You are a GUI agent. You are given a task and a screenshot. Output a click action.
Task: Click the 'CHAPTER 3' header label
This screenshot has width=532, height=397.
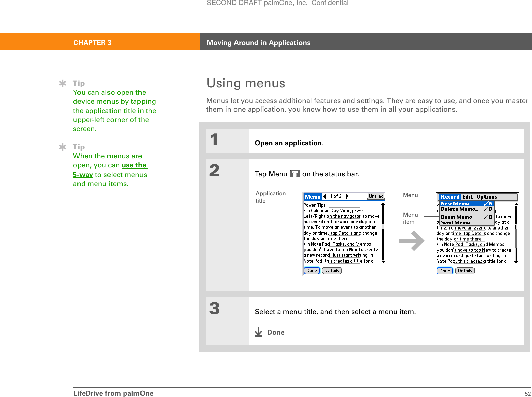(92, 43)
